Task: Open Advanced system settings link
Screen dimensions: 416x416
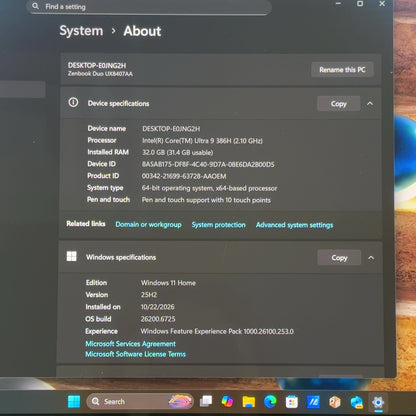Action: tap(294, 225)
